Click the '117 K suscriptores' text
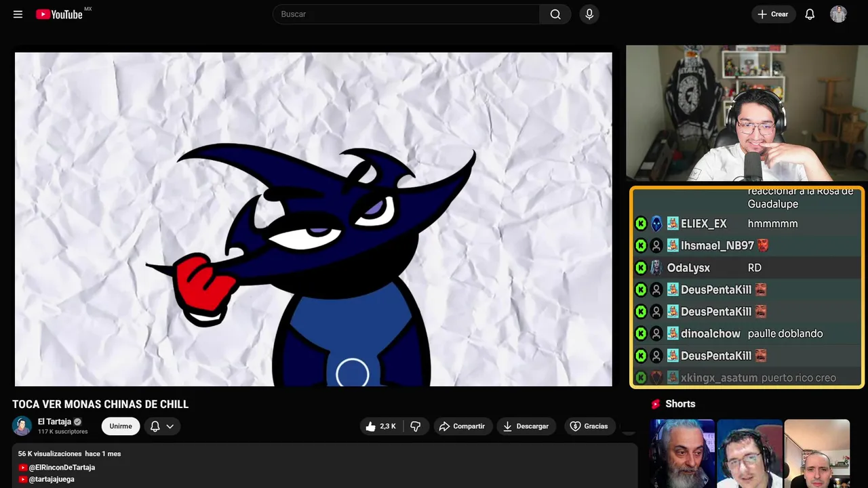Image resolution: width=868 pixels, height=488 pixels. [63, 432]
